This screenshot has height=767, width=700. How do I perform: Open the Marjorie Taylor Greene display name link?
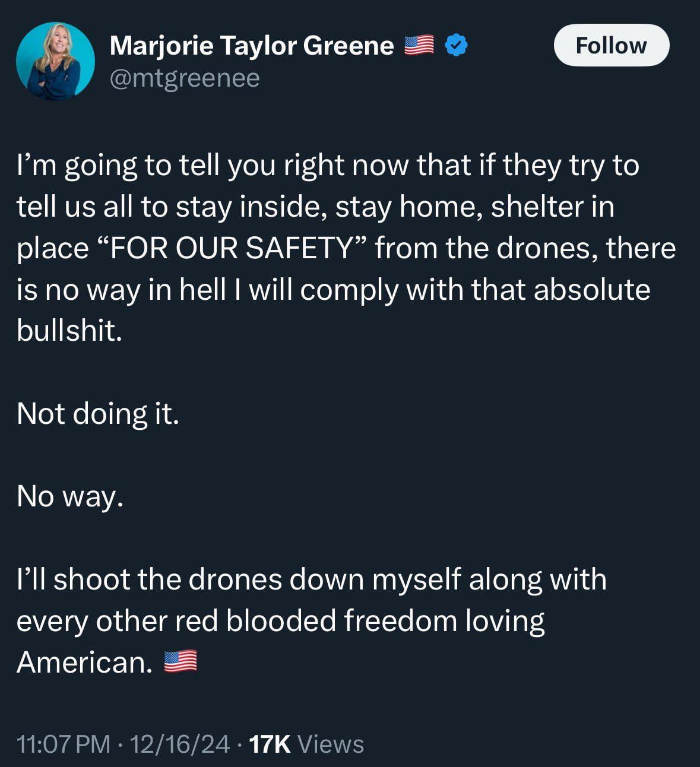[252, 46]
